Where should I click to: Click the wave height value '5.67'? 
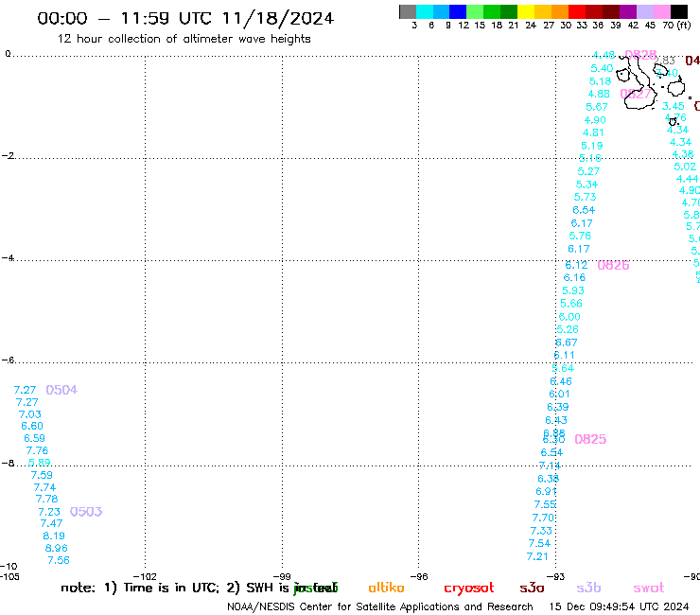tap(597, 107)
